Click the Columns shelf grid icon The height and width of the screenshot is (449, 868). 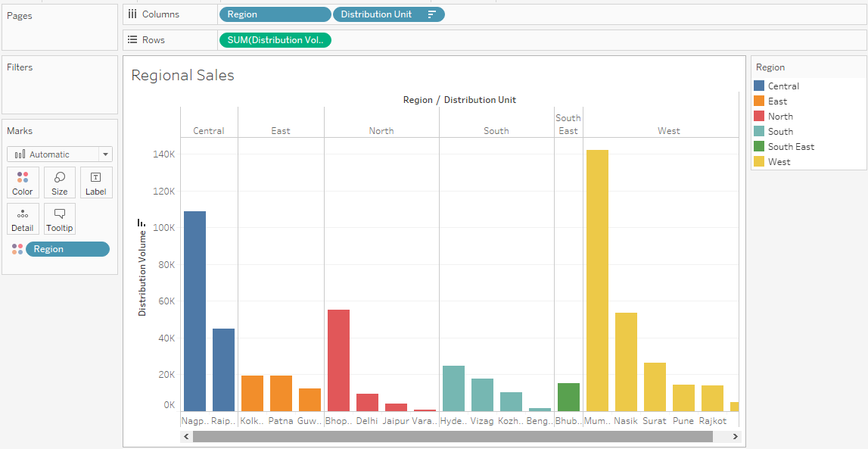click(x=133, y=14)
